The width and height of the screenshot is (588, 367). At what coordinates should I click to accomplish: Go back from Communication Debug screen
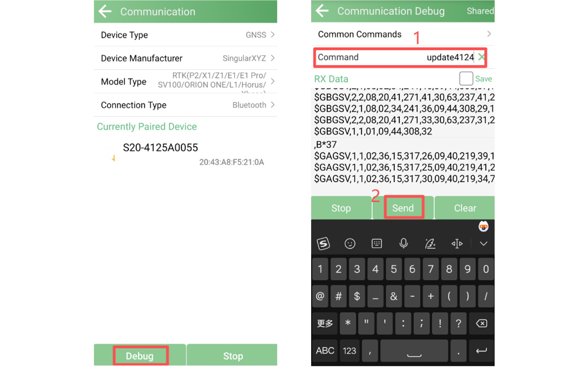322,11
